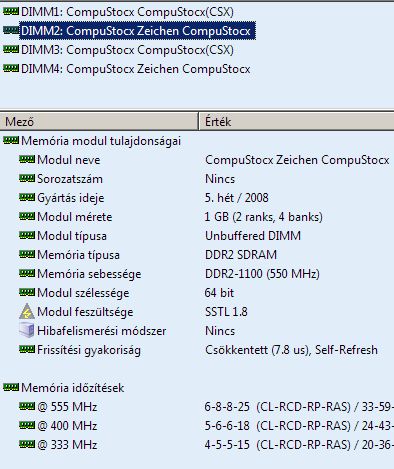Click the memory icon beside DIMM1
This screenshot has width=394, height=469.
[11, 12]
